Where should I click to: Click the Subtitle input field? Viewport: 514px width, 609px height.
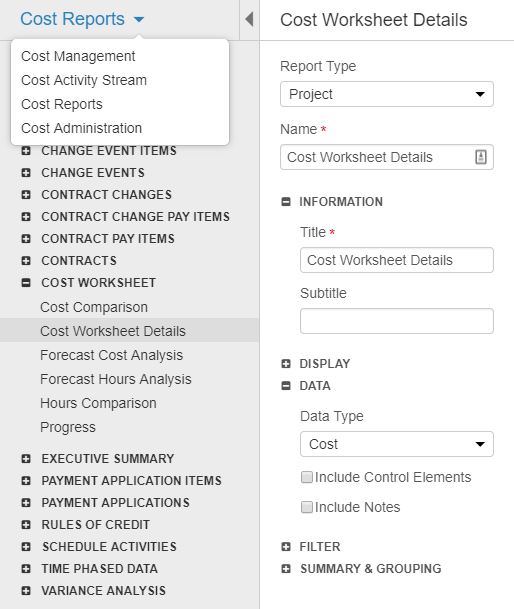pos(397,321)
